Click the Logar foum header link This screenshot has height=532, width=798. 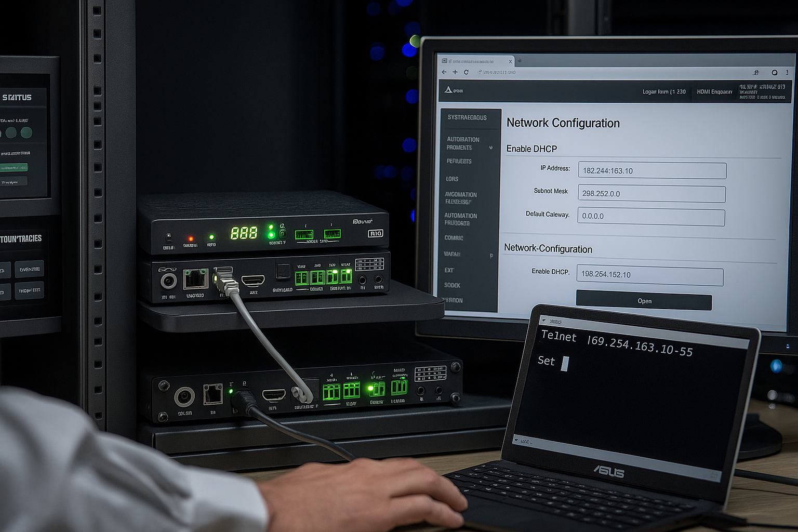663,92
